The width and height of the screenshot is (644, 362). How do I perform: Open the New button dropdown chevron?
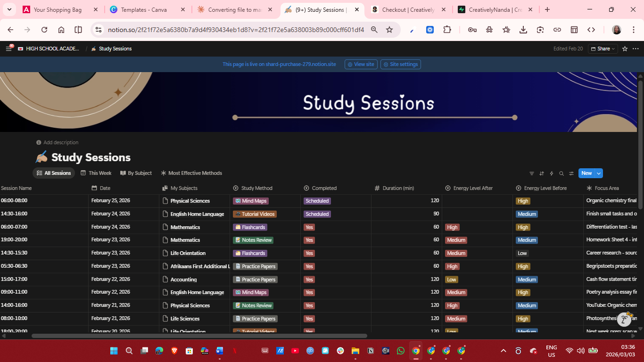pyautogui.click(x=598, y=173)
